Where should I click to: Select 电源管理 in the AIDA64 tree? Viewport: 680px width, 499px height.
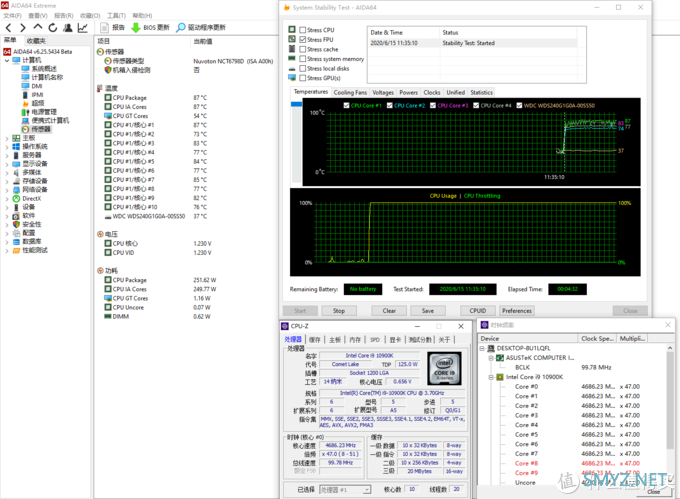tap(39, 112)
